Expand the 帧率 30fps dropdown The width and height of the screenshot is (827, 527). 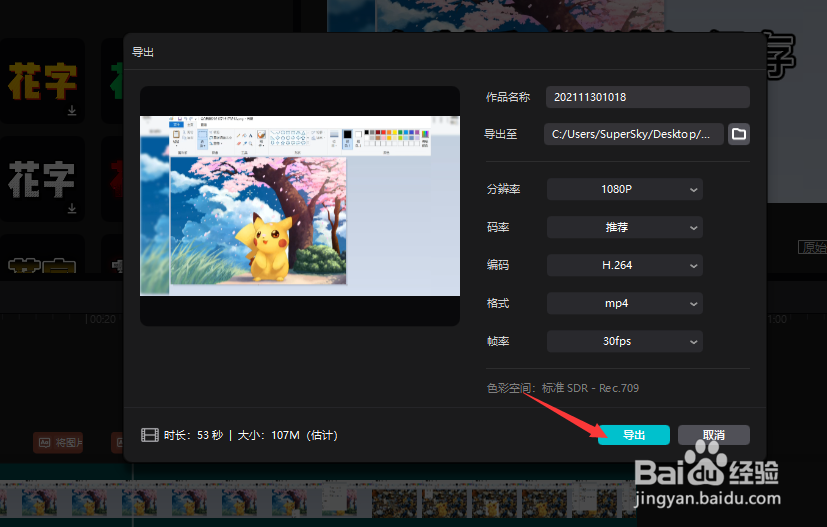click(x=624, y=341)
